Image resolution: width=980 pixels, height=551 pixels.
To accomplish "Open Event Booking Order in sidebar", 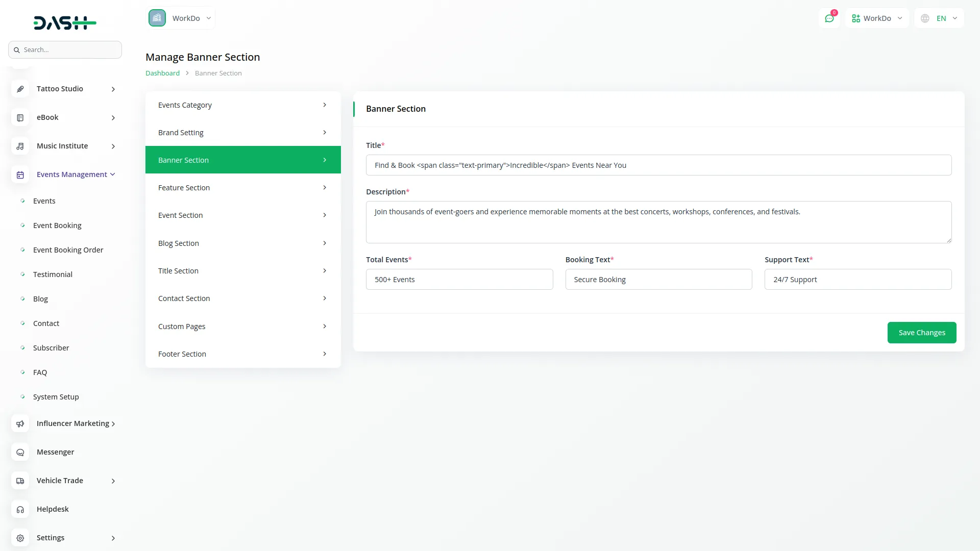I will 68,250.
